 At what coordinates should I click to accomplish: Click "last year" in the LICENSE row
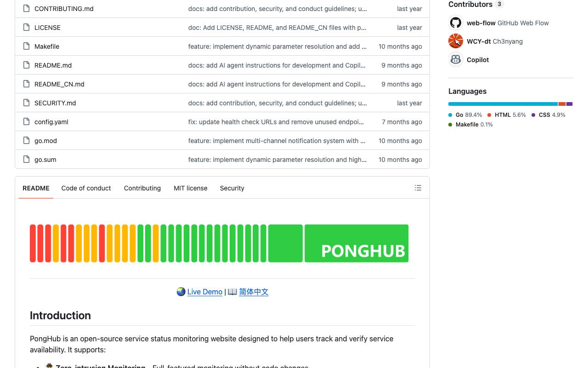[410, 28]
